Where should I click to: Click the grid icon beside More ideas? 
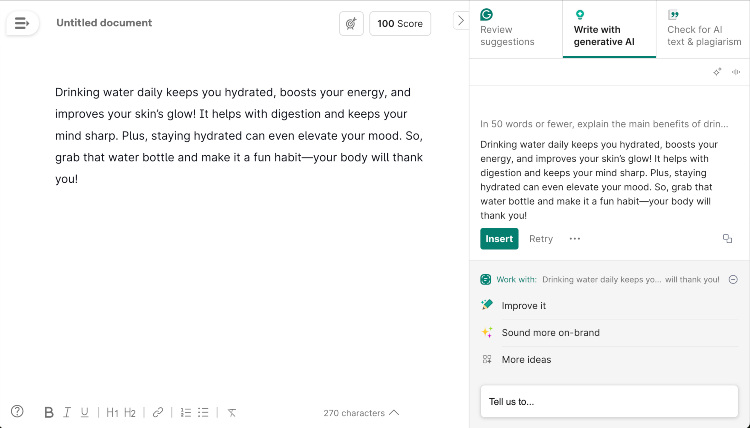pos(487,359)
